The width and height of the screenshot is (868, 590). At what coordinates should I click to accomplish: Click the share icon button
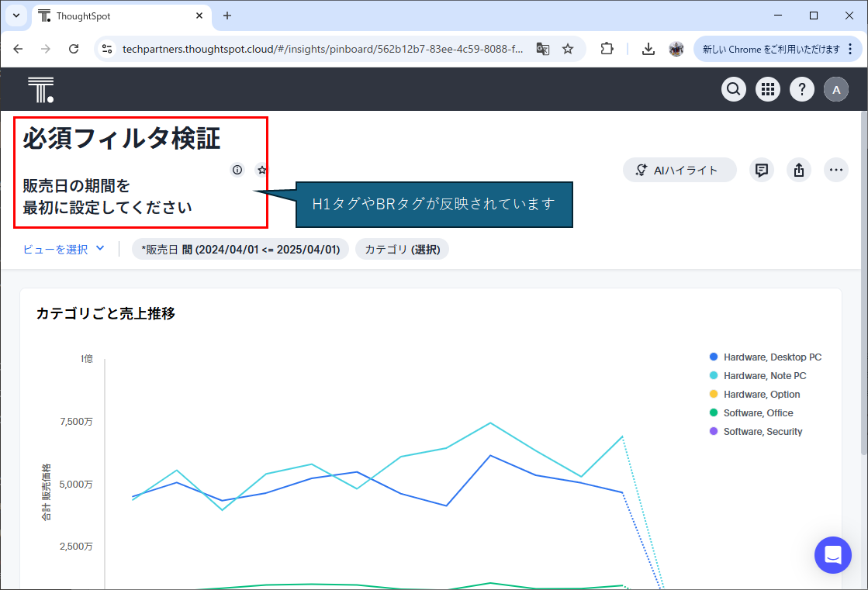pyautogui.click(x=799, y=170)
